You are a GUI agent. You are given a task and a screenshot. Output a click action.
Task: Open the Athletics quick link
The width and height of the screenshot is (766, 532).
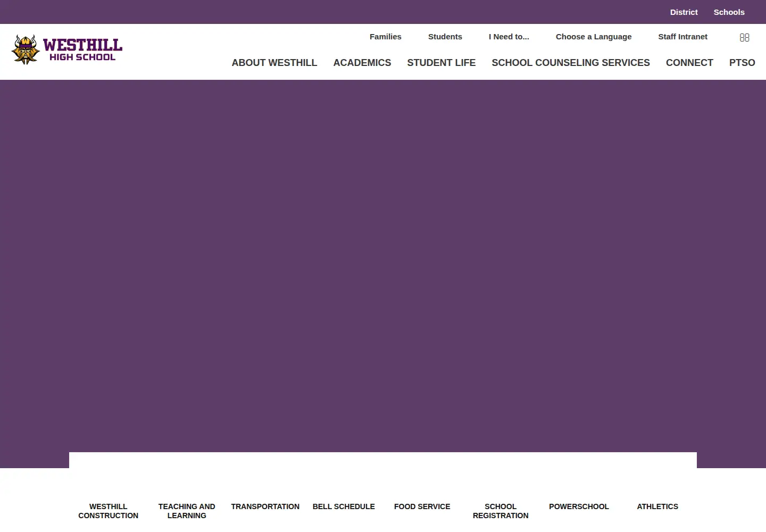(657, 506)
